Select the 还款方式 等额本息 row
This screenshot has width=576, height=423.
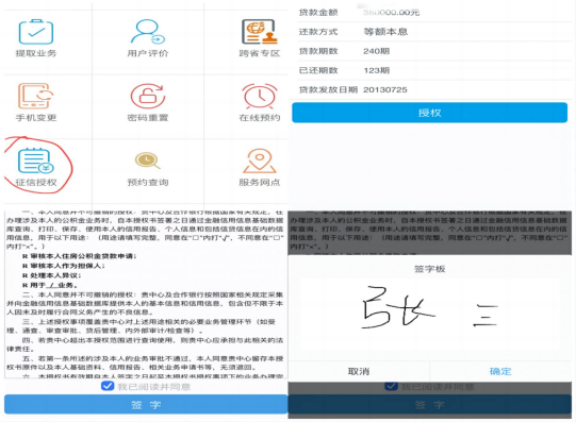(430, 32)
